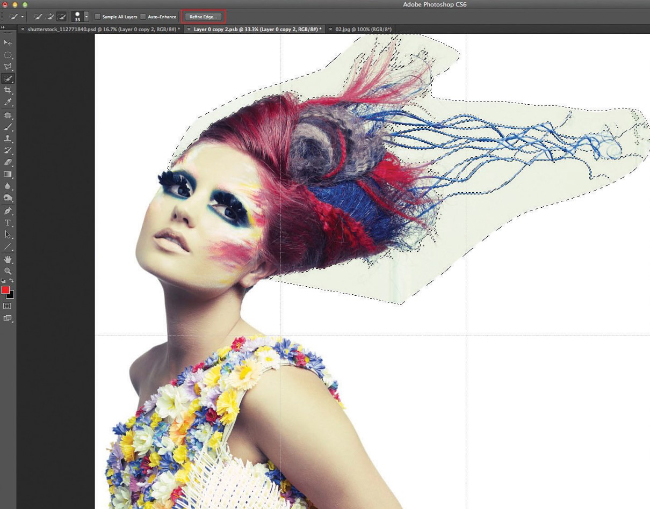
Task: Open the brush size picker dropdown
Action: tap(85, 17)
